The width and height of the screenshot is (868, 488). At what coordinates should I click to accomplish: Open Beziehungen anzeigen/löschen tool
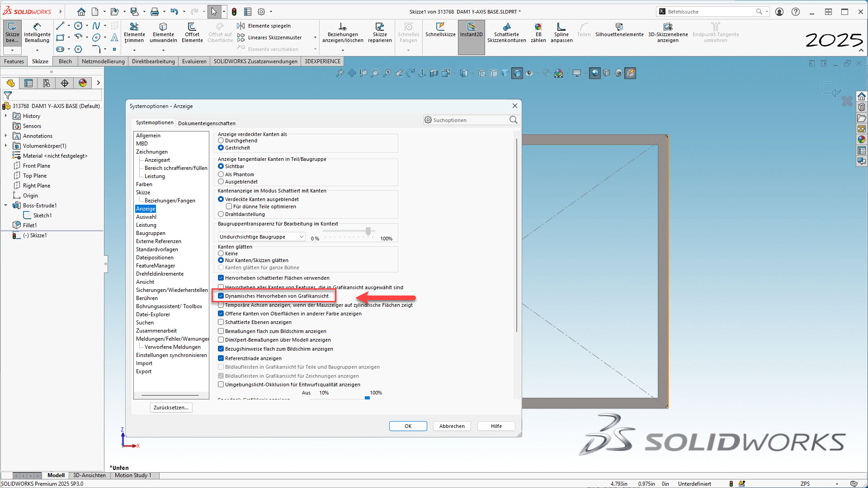[343, 32]
